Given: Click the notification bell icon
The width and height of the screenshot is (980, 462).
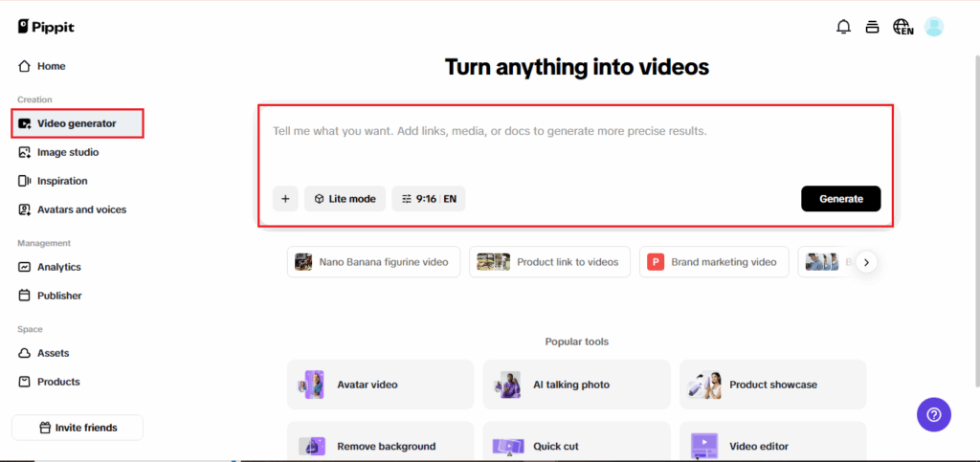Looking at the screenshot, I should tap(843, 27).
